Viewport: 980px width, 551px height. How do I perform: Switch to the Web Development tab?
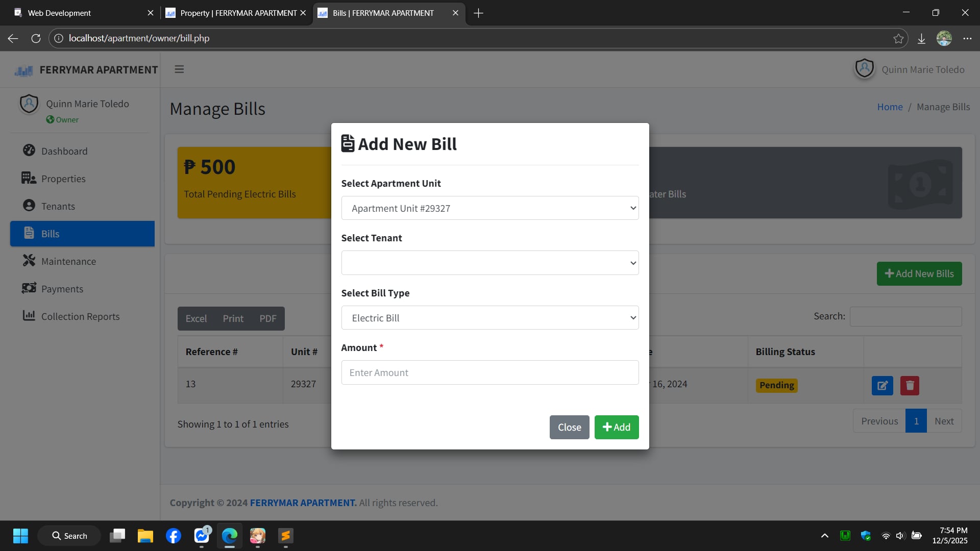tap(77, 13)
